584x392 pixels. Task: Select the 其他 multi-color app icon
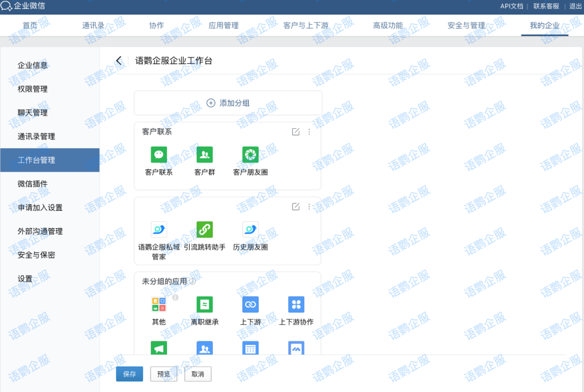pyautogui.click(x=158, y=304)
